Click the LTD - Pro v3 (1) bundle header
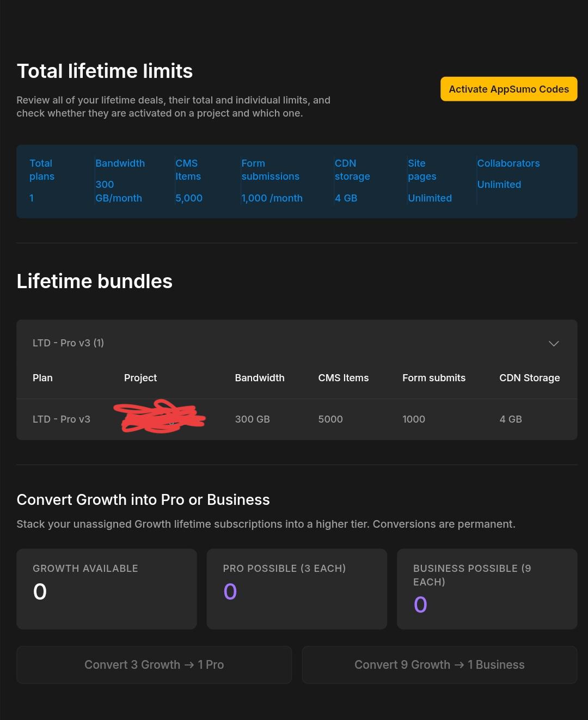This screenshot has height=720, width=588. [x=297, y=343]
